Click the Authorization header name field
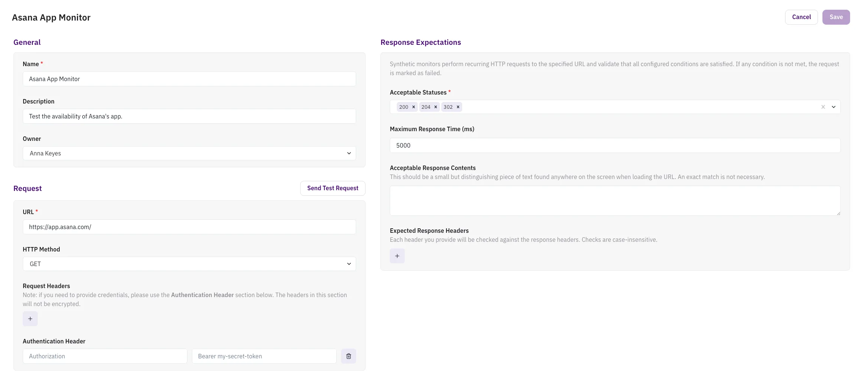 105,356
